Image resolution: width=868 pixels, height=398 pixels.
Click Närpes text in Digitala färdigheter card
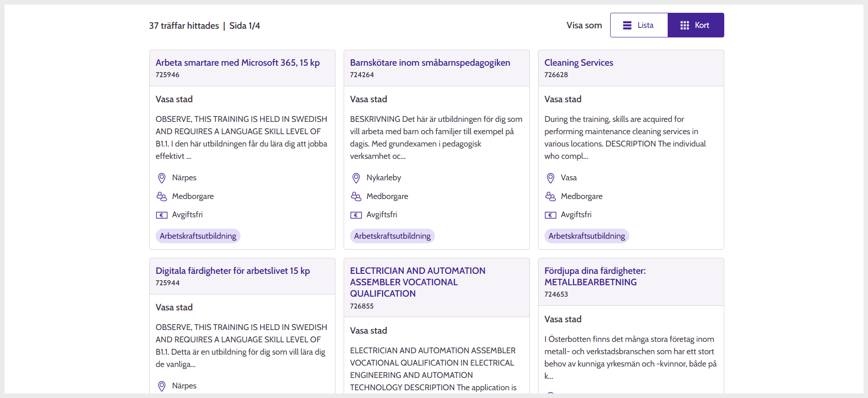coord(184,386)
